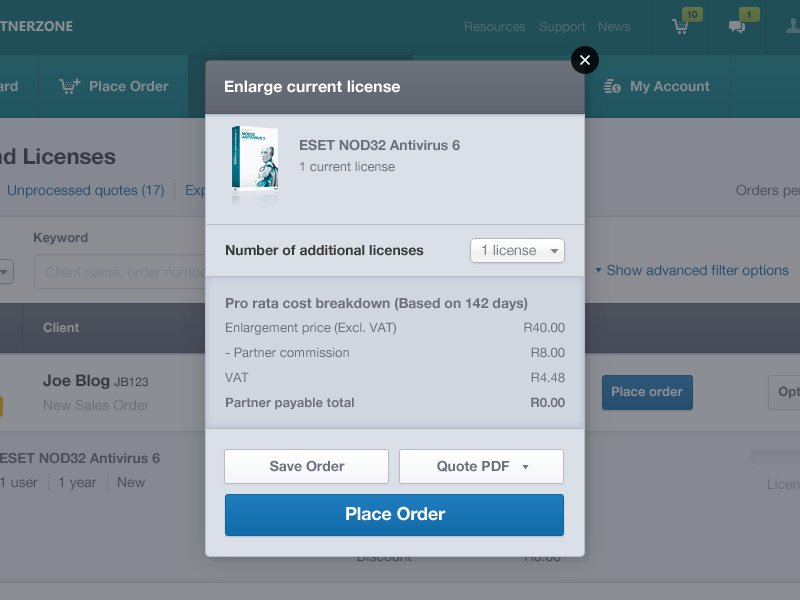The image size is (800, 600).
Task: Expand Show advanced filter options
Action: (692, 270)
